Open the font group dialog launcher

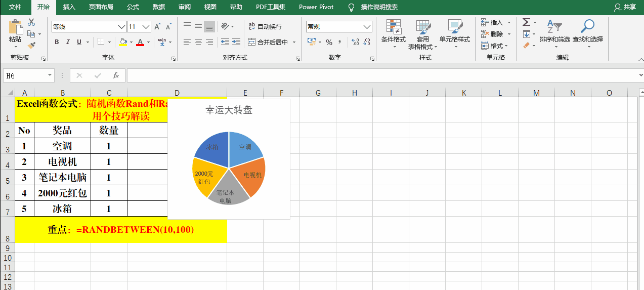point(174,59)
